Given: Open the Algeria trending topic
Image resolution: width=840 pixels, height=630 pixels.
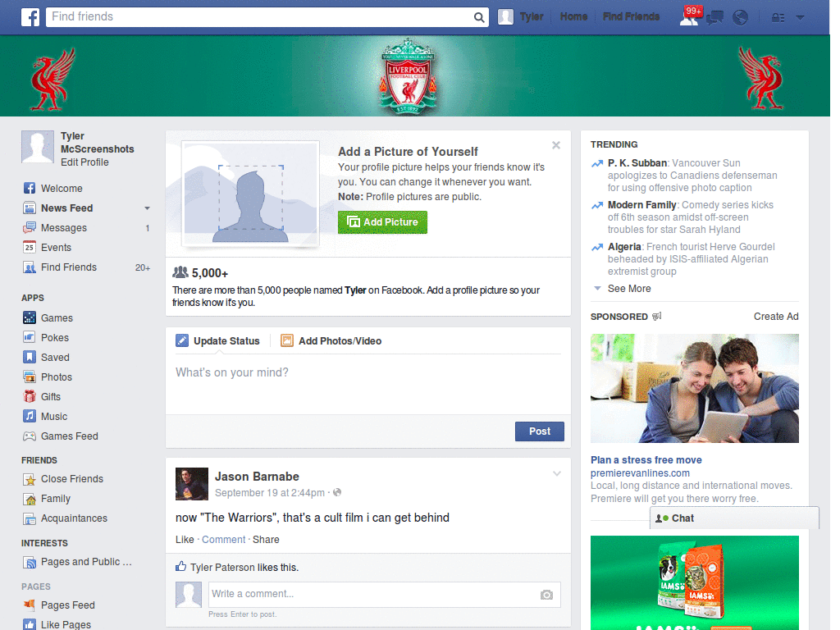Looking at the screenshot, I should coord(624,246).
